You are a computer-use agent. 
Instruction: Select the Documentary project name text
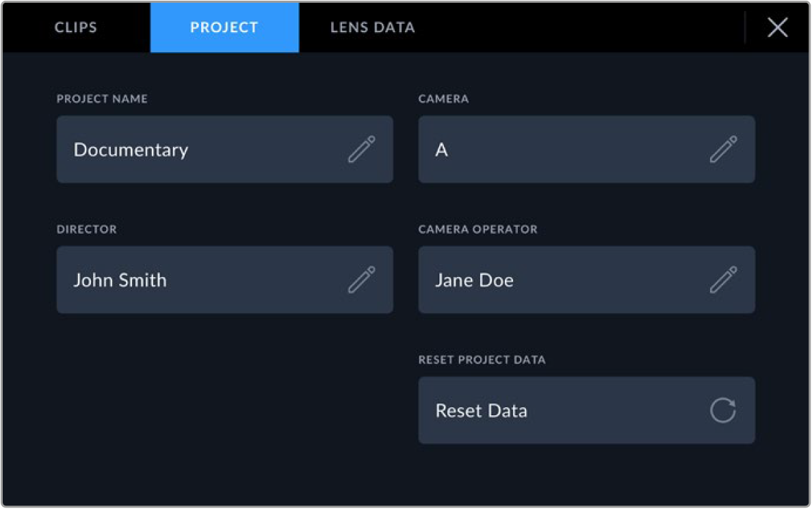pos(131,150)
